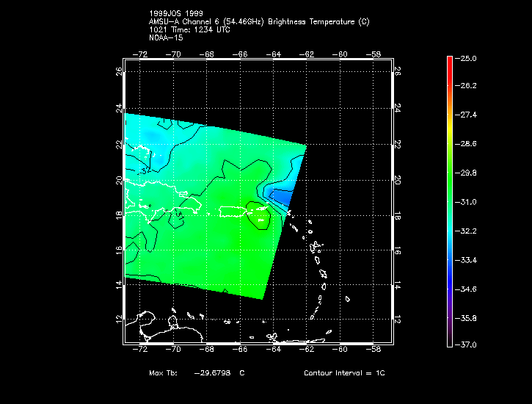Click the yellow section of the color bar
The height and width of the screenshot is (404, 532).
pyautogui.click(x=450, y=130)
